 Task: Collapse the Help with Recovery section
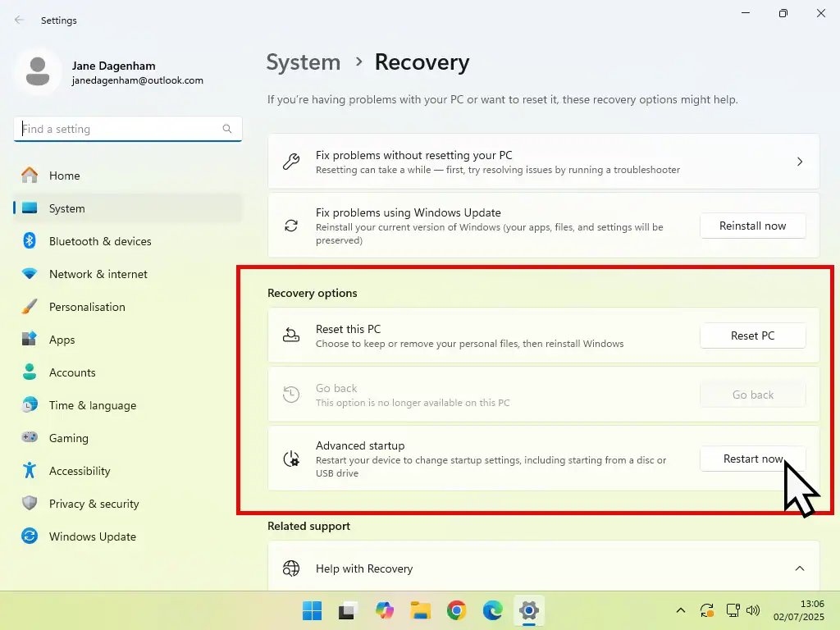[799, 568]
